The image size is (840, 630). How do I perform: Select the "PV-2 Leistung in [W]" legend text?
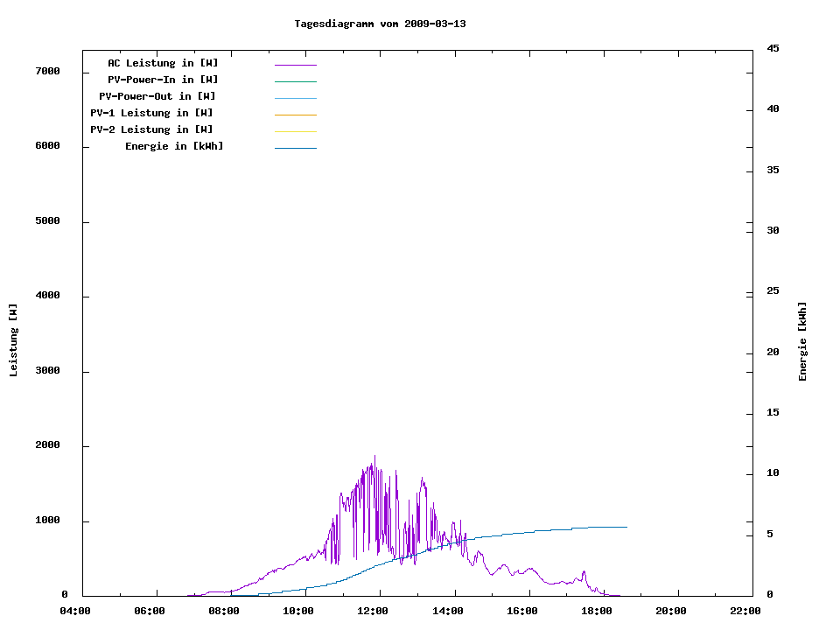151,129
